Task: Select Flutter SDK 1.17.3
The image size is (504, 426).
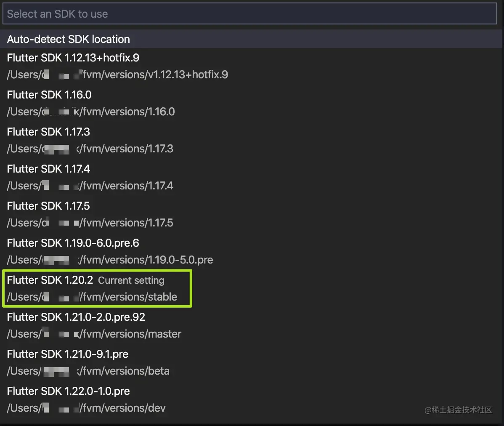Action: click(x=251, y=141)
